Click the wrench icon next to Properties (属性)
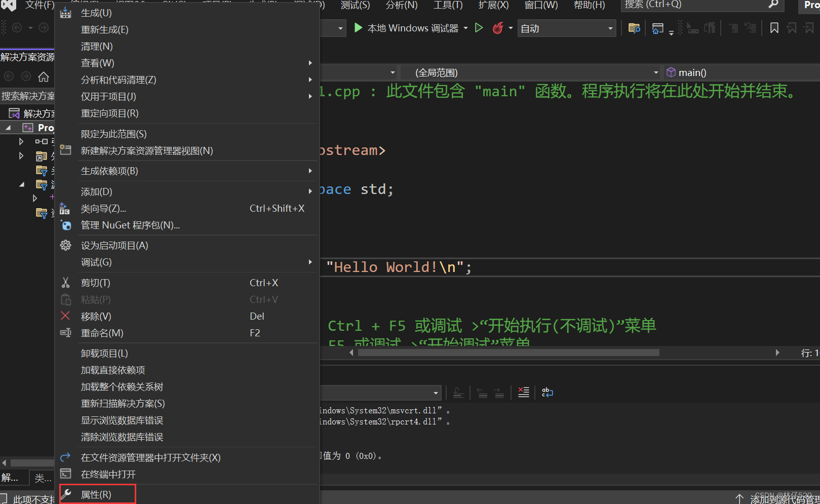820x504 pixels. point(66,494)
